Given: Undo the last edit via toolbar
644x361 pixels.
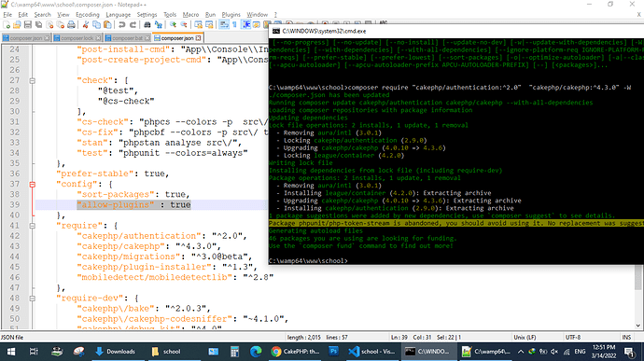Looking at the screenshot, I should coord(121,25).
